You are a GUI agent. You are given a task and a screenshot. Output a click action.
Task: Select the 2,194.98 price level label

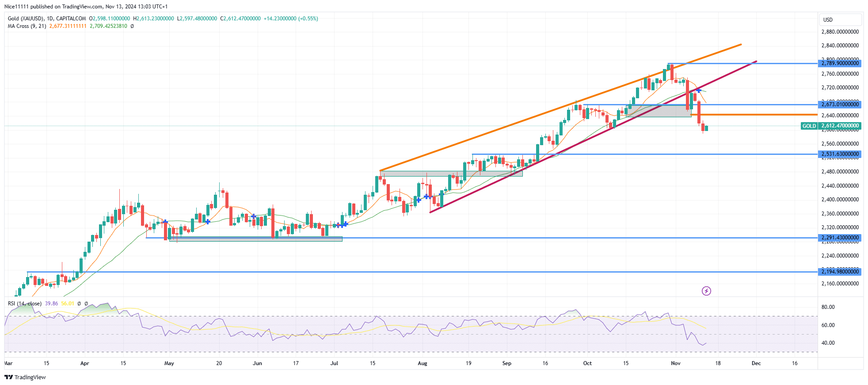tap(840, 271)
